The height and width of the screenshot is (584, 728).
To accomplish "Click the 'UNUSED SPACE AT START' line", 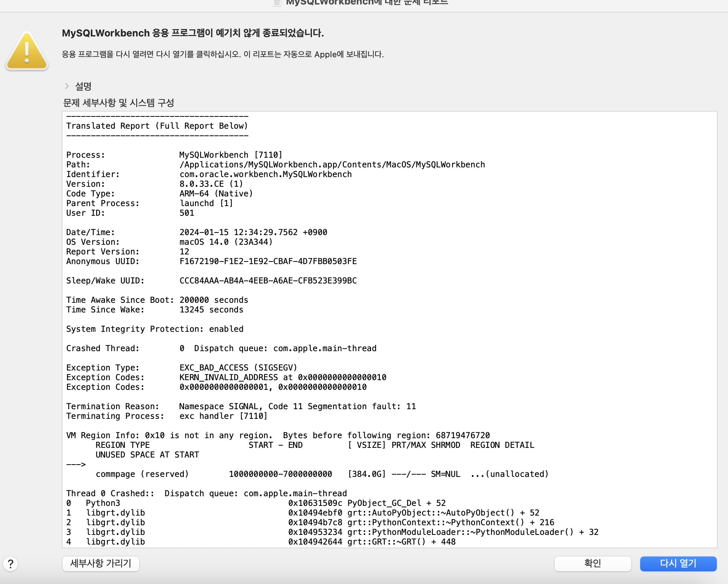I will click(147, 455).
